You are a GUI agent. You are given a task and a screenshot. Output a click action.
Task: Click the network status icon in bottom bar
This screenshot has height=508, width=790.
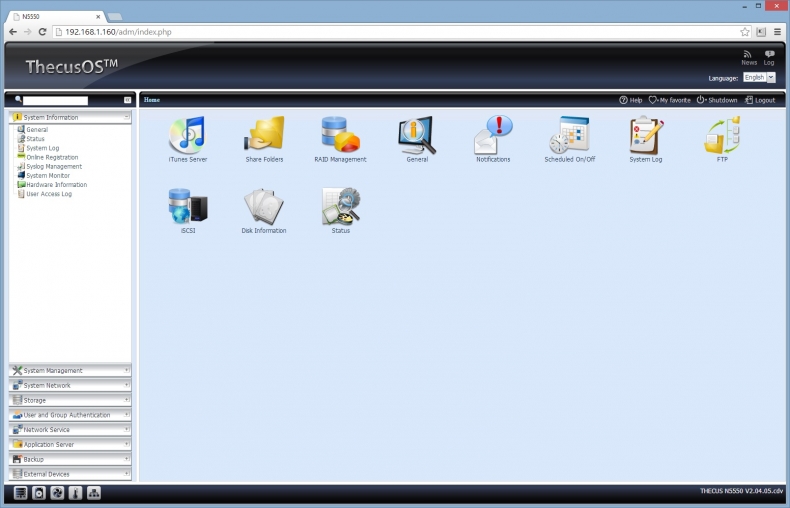pyautogui.click(x=94, y=493)
